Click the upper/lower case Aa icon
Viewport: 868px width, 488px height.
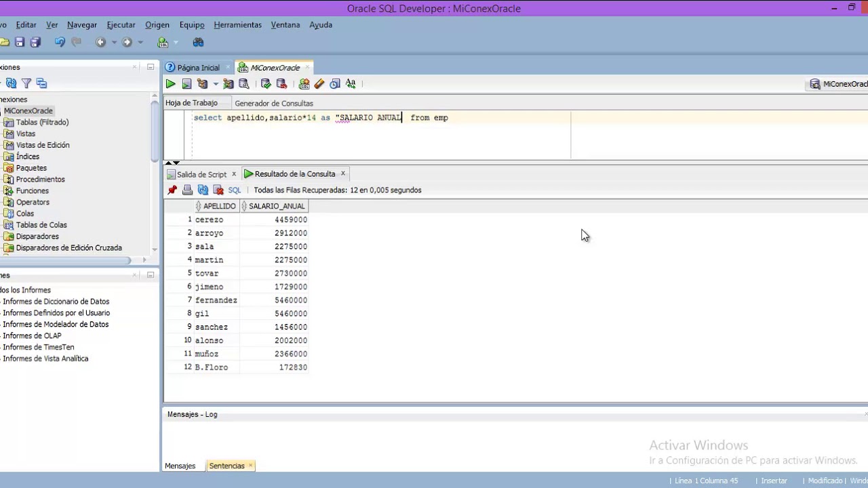coord(351,84)
